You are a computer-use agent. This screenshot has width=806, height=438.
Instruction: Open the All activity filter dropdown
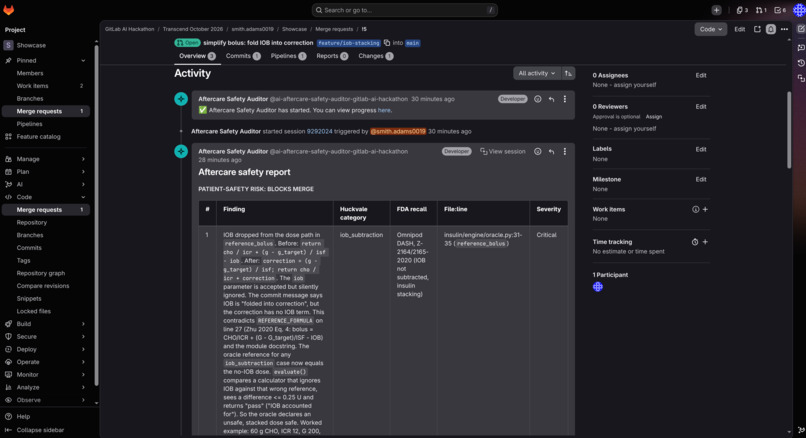coord(537,74)
